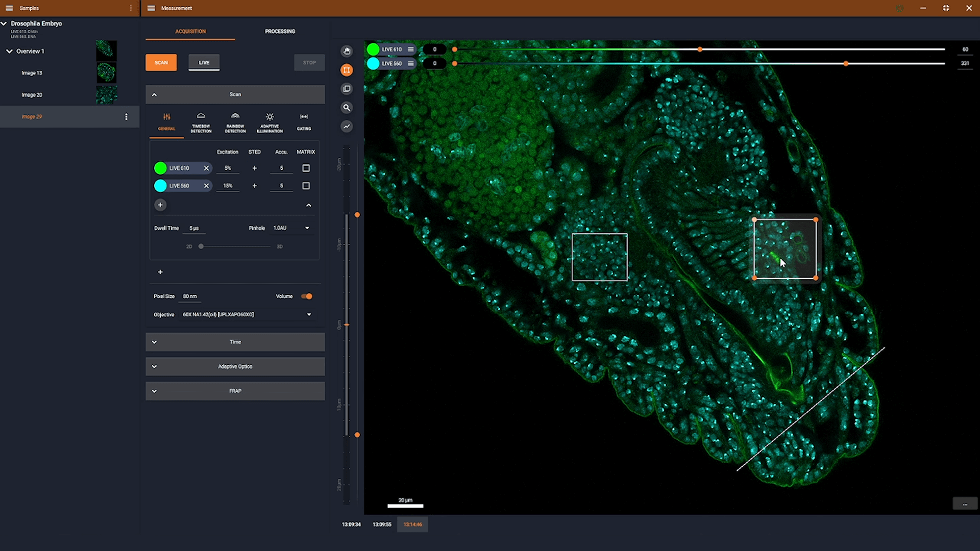
Task: Enable MATRIX checkbox for LIVE 610
Action: pyautogui.click(x=306, y=168)
